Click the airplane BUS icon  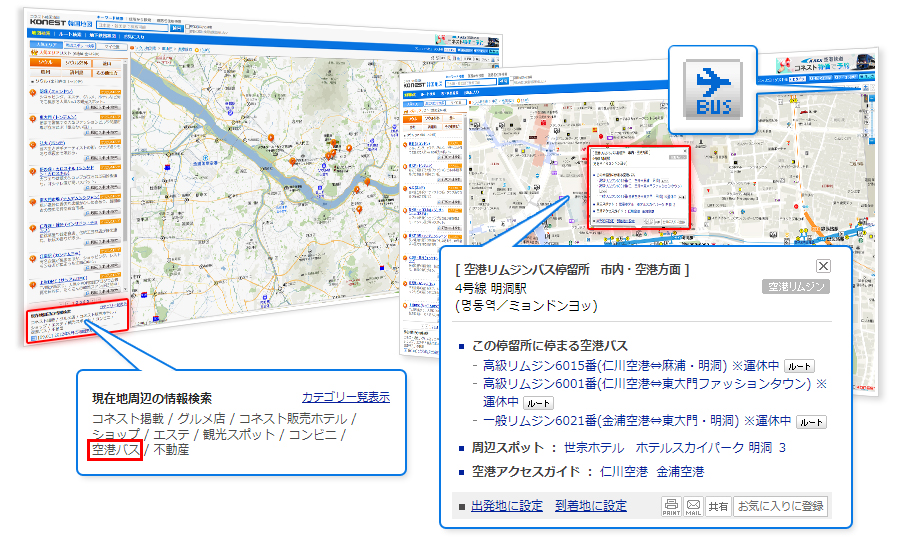tap(712, 89)
